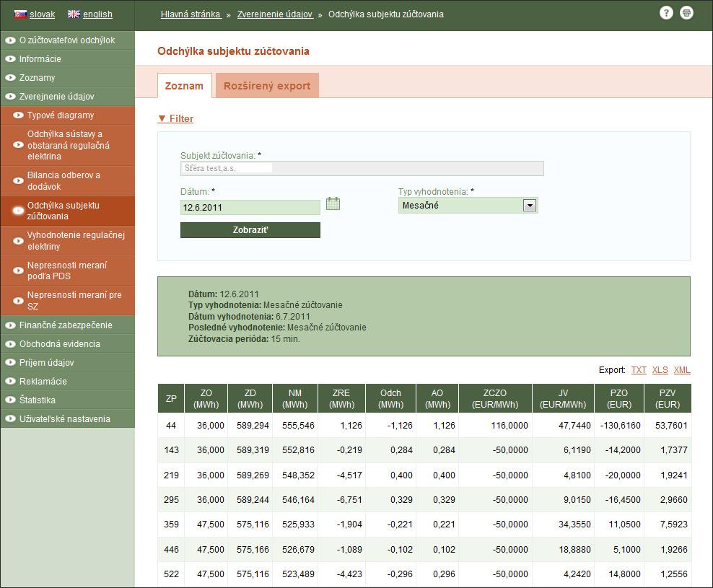Click the Zobraziť button

click(250, 230)
